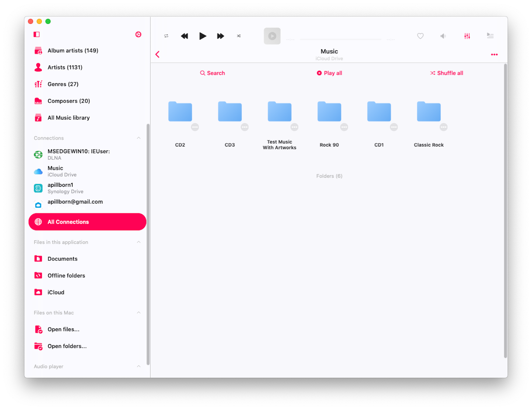532x410 pixels.
Task: Select Offline folders in sidebar
Action: click(66, 276)
